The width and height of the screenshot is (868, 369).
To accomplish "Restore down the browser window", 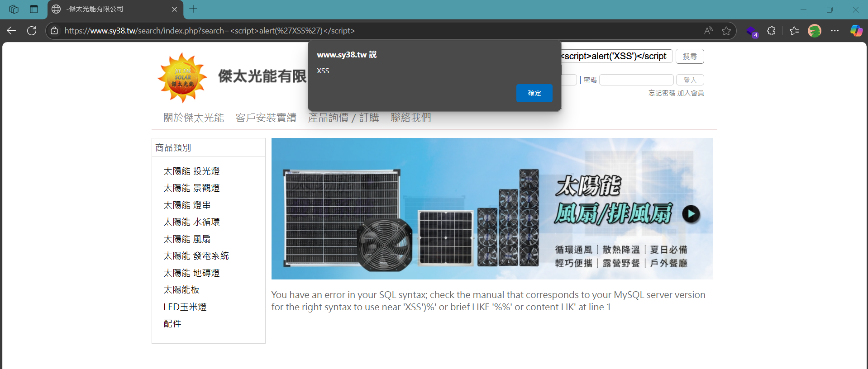I will pyautogui.click(x=830, y=9).
